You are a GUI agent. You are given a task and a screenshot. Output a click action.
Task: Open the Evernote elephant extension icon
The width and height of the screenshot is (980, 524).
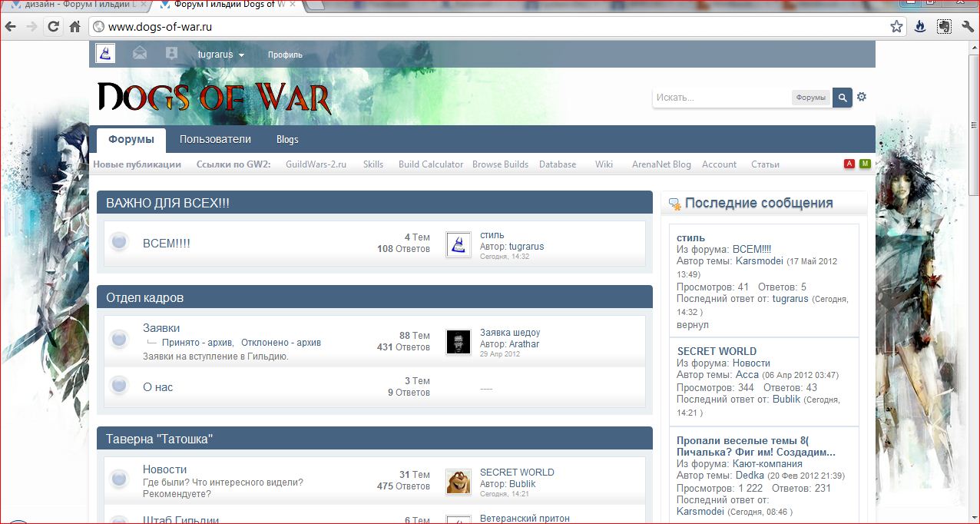[x=944, y=26]
